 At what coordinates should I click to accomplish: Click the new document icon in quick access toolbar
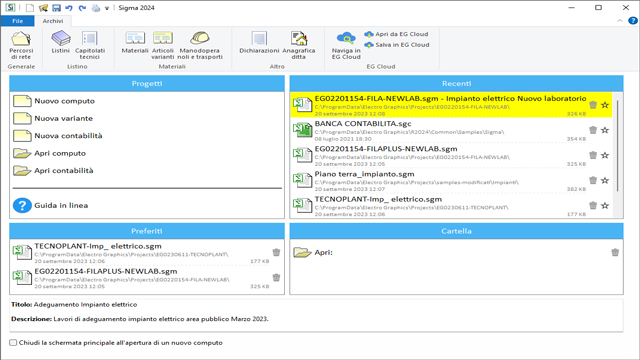[30, 8]
